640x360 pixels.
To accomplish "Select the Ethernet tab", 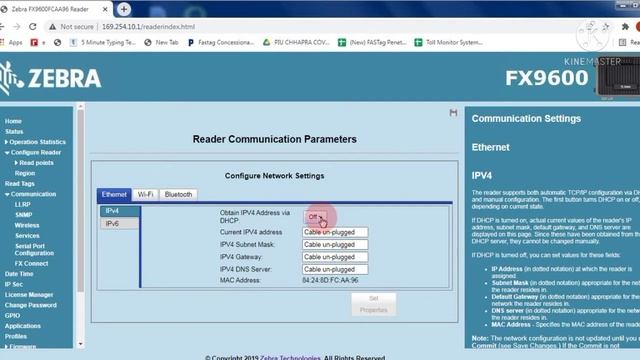I will pyautogui.click(x=114, y=195).
